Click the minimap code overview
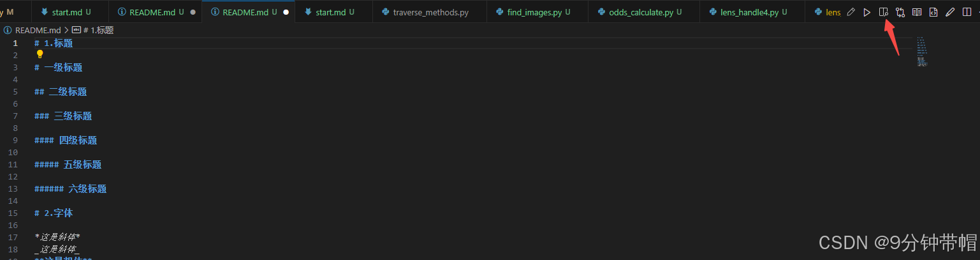 pyautogui.click(x=922, y=52)
